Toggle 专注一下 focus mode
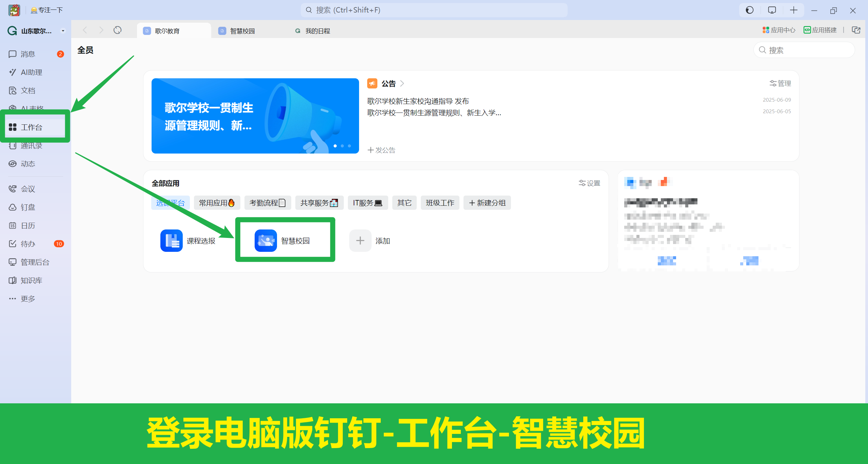The image size is (868, 464). [x=47, y=10]
